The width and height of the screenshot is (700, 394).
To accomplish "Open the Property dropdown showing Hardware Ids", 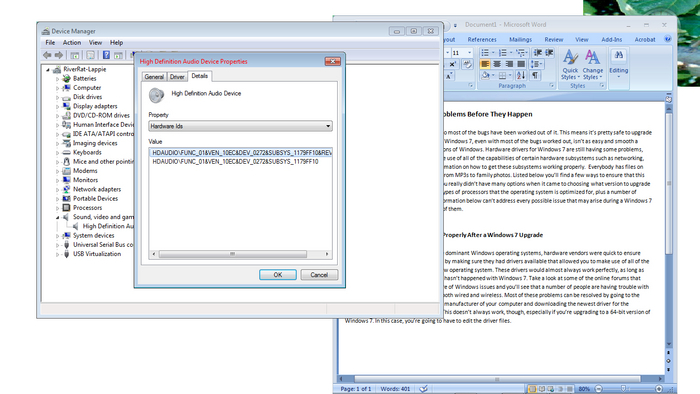I will click(240, 126).
